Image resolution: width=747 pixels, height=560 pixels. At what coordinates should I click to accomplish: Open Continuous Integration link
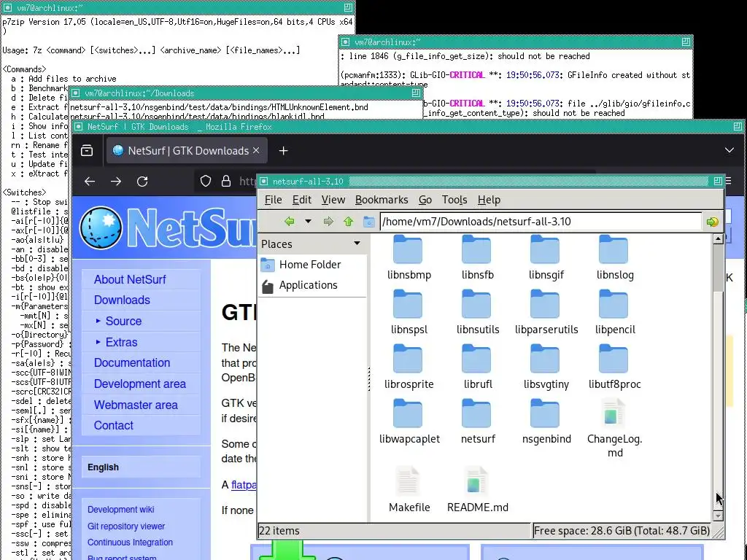pyautogui.click(x=130, y=542)
